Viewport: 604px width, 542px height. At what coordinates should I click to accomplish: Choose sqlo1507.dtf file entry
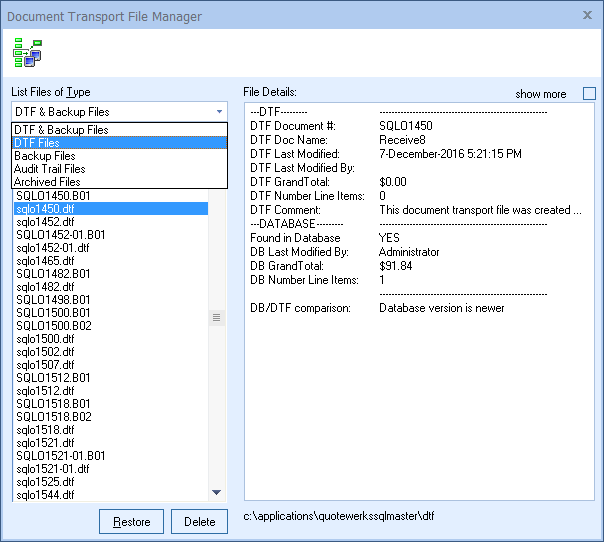(x=45, y=365)
